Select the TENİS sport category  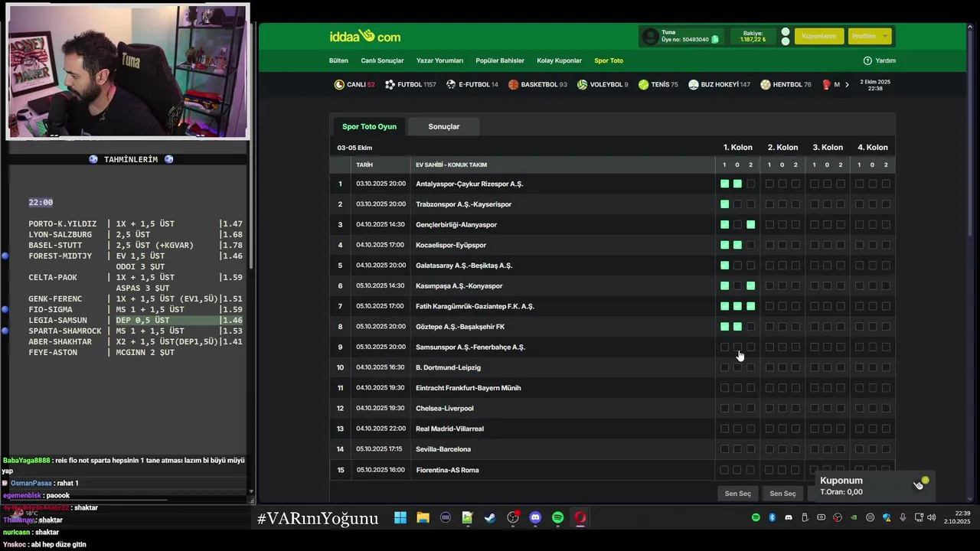pyautogui.click(x=658, y=84)
